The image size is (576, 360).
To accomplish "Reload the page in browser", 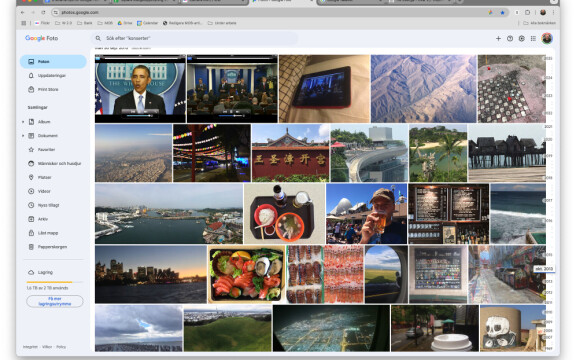I will point(43,12).
